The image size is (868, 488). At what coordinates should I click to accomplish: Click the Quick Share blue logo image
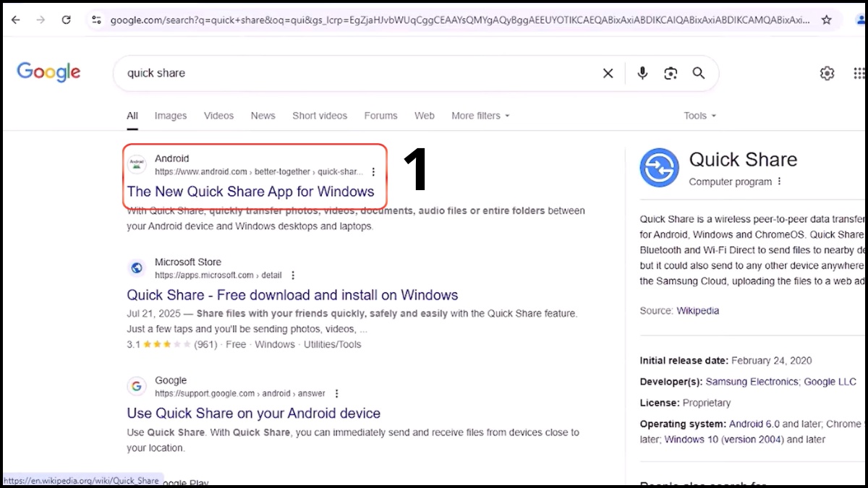(659, 168)
